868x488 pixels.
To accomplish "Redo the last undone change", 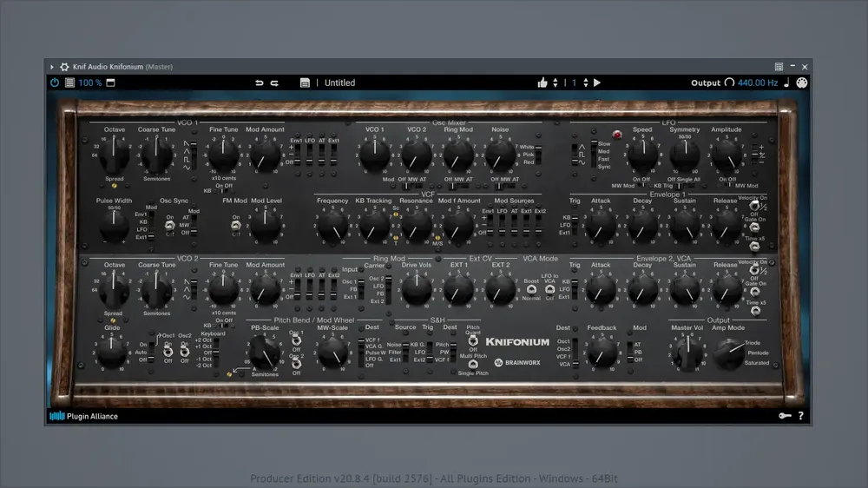I will coord(274,82).
